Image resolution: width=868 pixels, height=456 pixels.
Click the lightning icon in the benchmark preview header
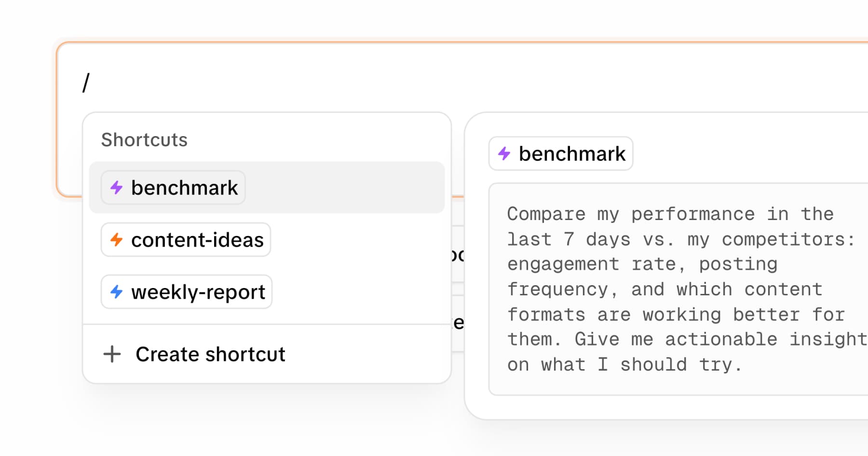pos(503,153)
